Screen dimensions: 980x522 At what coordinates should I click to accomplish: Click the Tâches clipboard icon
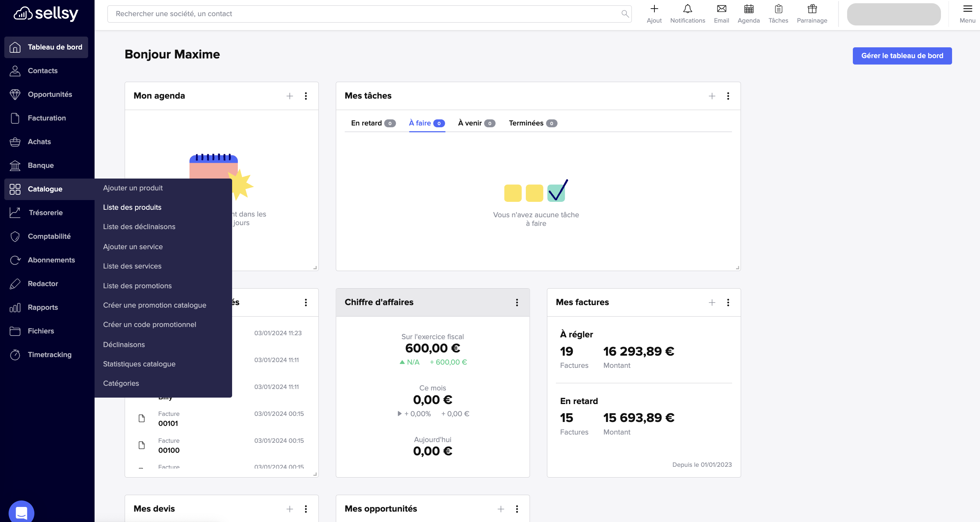(x=778, y=9)
